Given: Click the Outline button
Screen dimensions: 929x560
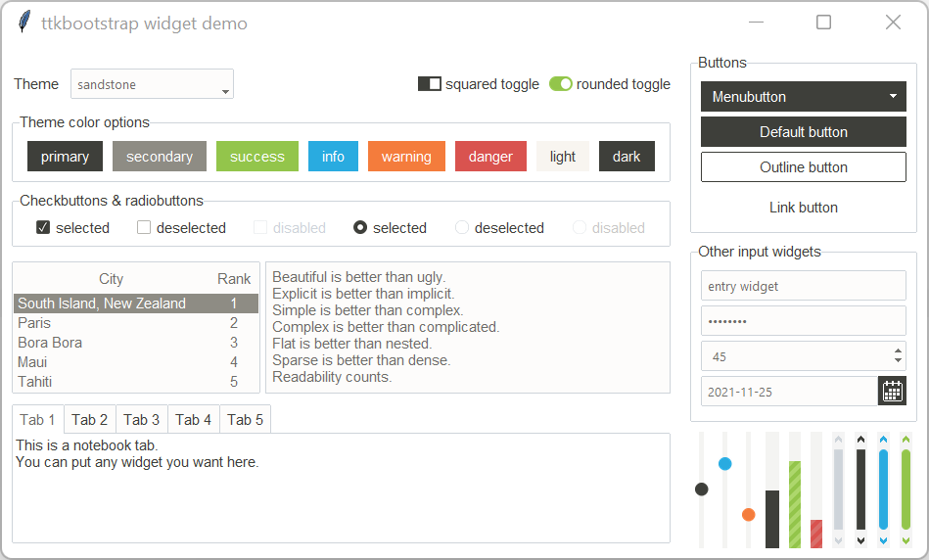Looking at the screenshot, I should 804,167.
